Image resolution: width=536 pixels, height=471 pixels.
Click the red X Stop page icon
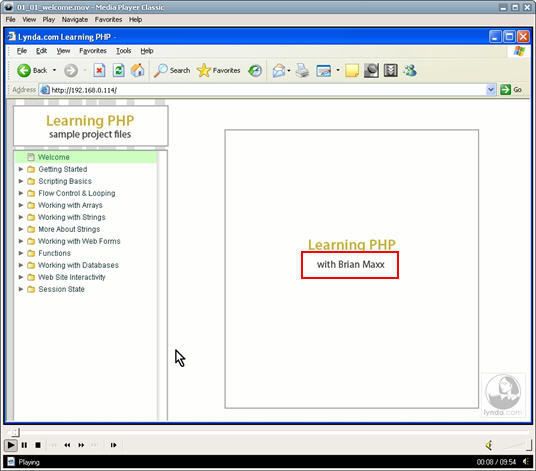tap(99, 71)
